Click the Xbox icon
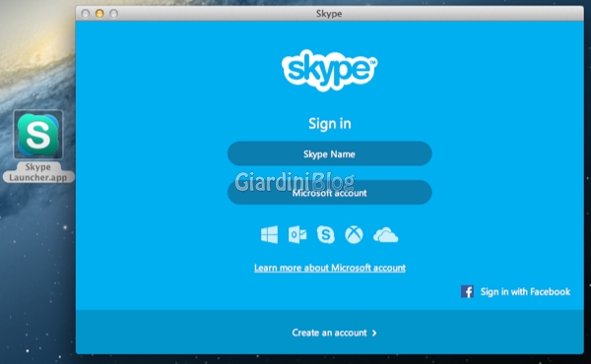Image resolution: width=591 pixels, height=364 pixels. pos(354,235)
